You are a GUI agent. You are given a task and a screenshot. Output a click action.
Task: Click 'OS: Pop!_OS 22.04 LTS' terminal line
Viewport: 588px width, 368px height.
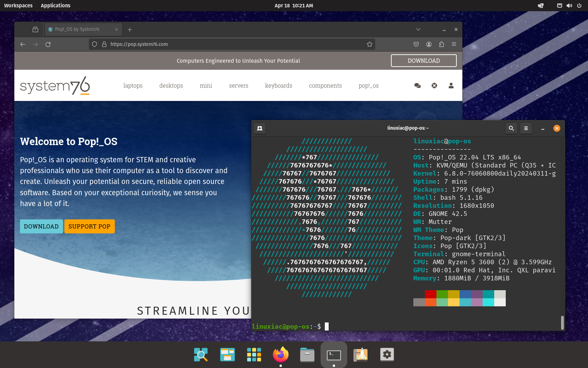click(x=467, y=157)
